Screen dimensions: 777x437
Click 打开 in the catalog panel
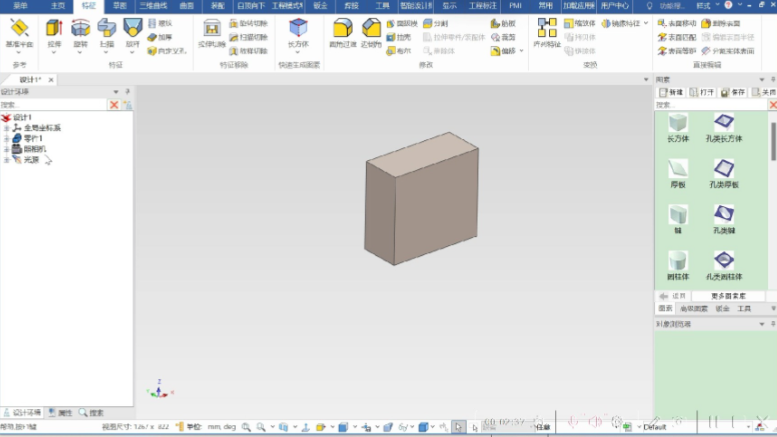[702, 92]
